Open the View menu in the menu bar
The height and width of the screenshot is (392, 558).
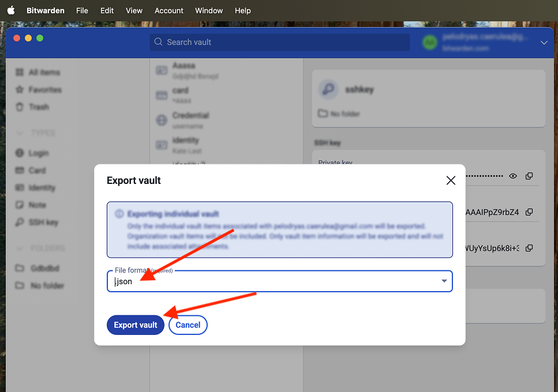point(134,10)
